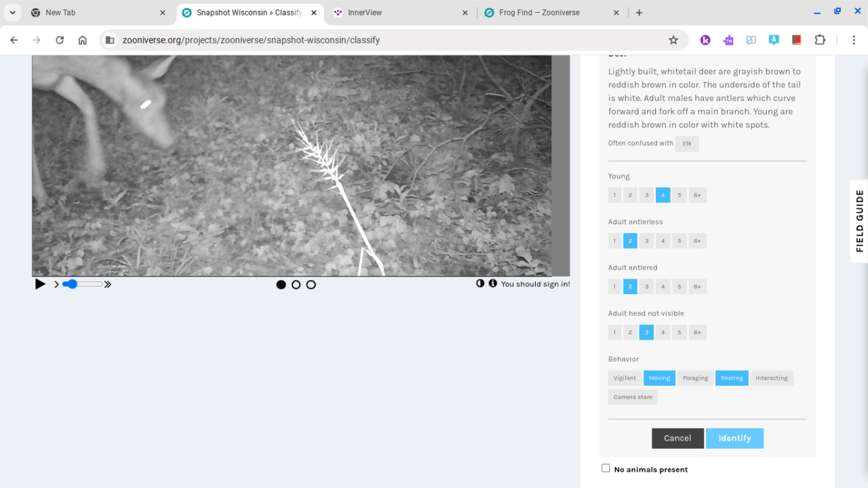Select Interacting behavior
This screenshot has height=488, width=868.
point(772,378)
